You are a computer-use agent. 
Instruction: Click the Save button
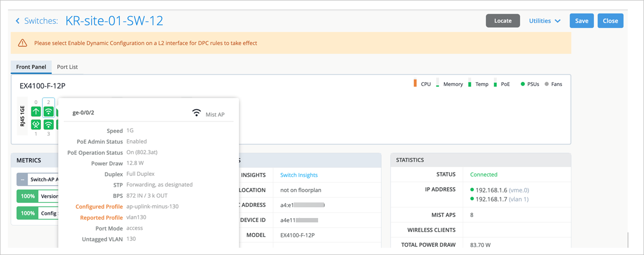coord(581,21)
